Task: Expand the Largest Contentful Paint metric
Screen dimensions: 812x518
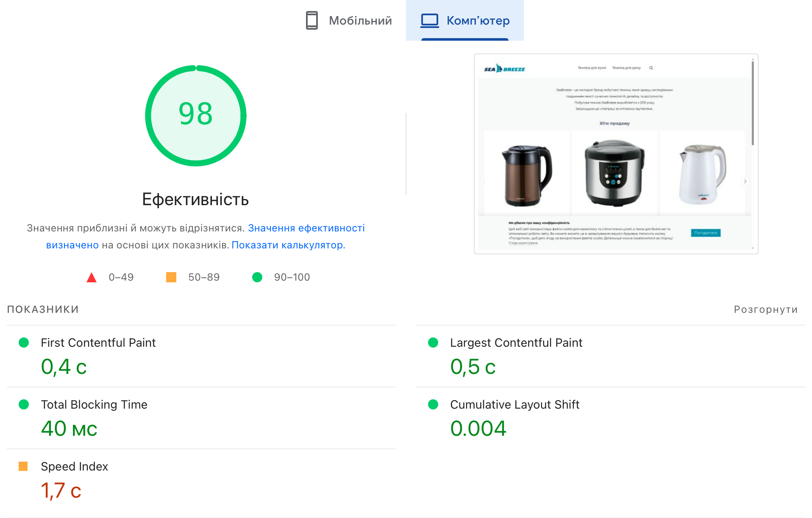Action: pyautogui.click(x=516, y=343)
